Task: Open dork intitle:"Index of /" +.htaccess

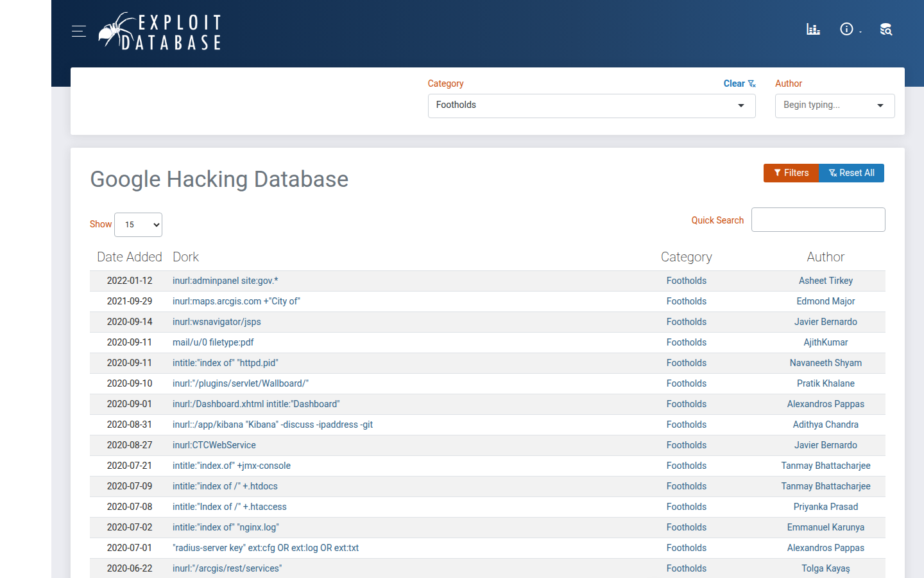Action: click(x=230, y=507)
